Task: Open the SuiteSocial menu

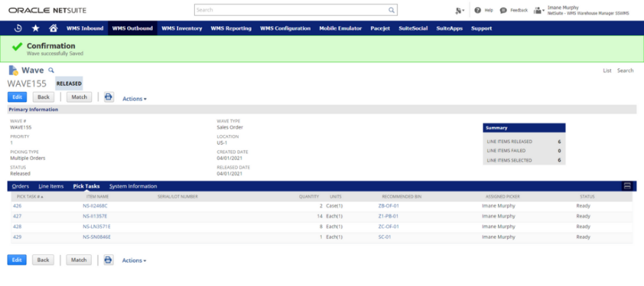Action: (x=413, y=28)
